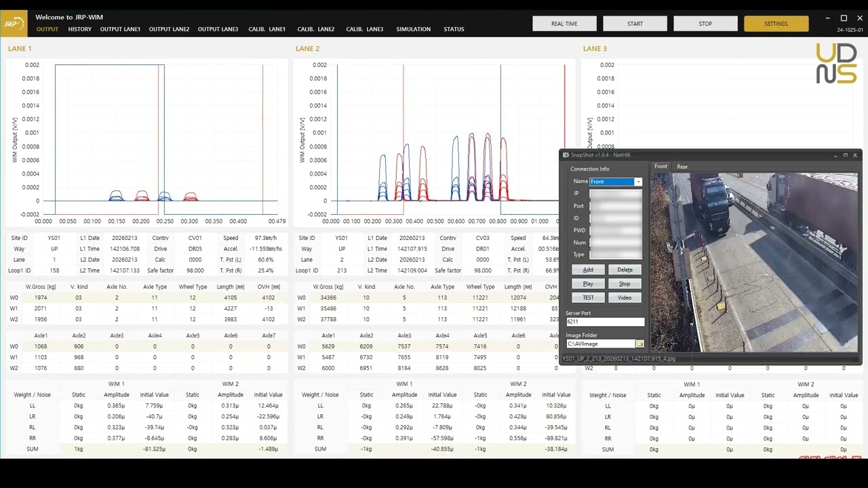Click Lane 1 W0 gross weight 1974
This screenshot has width=868, height=488.
41,298
